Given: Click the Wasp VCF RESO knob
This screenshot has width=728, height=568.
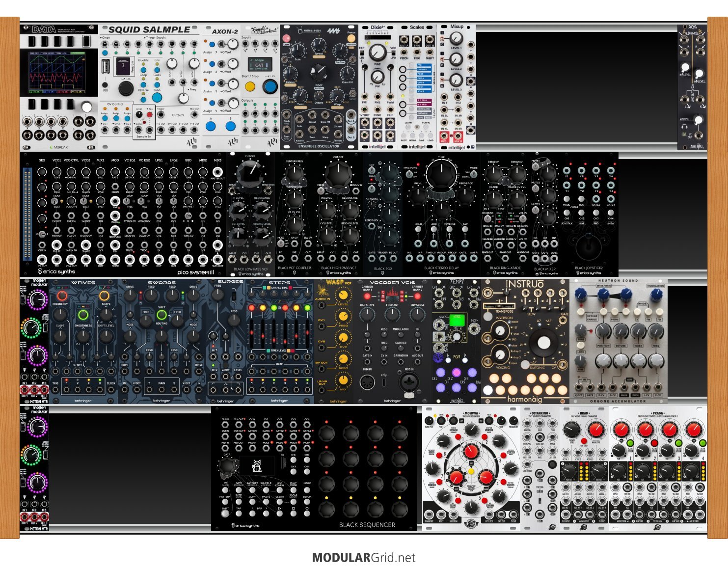Looking at the screenshot, I should point(344,359).
